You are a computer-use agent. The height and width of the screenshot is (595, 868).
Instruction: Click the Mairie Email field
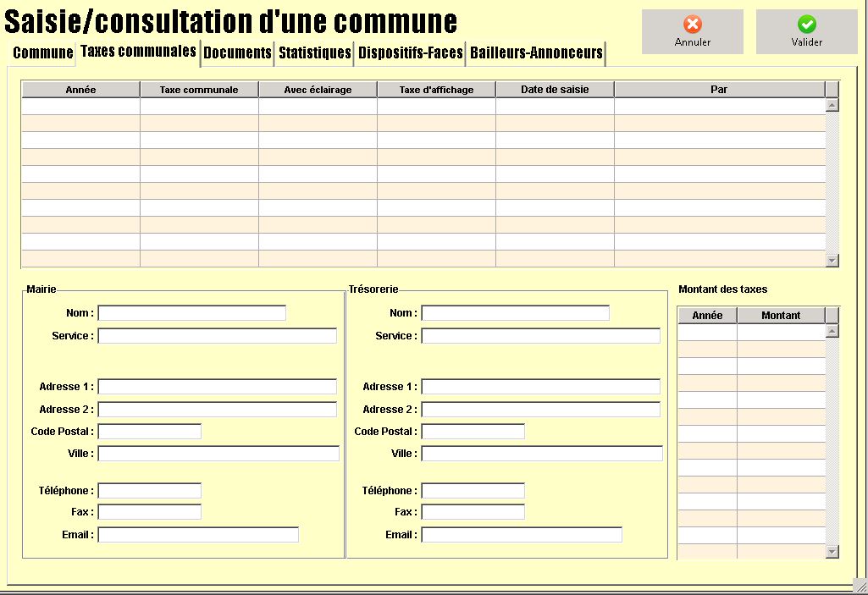pos(198,535)
